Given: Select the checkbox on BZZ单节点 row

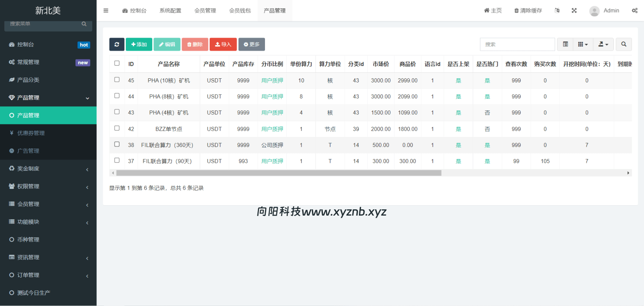Looking at the screenshot, I should click(117, 129).
